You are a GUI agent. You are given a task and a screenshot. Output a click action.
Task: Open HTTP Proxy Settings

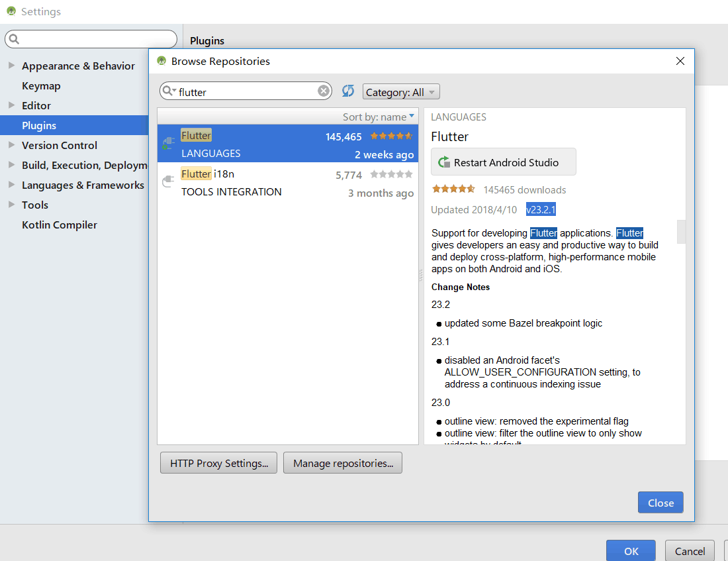click(218, 463)
